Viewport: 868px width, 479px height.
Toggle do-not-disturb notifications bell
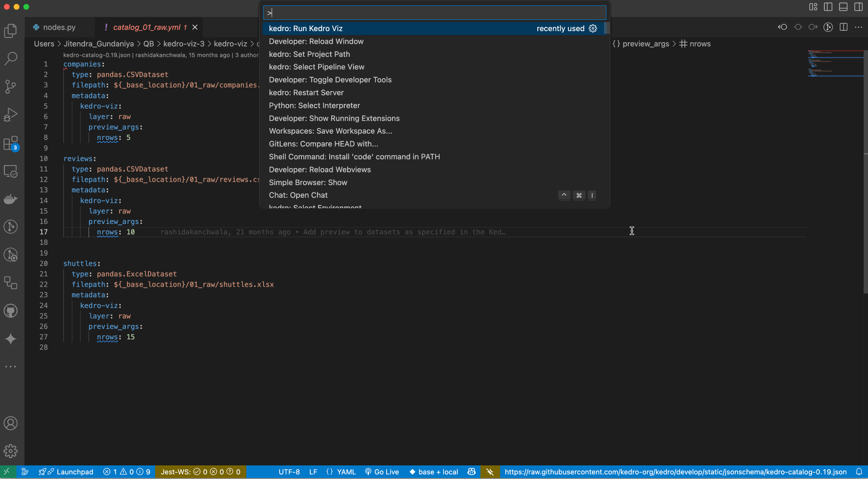click(x=860, y=471)
